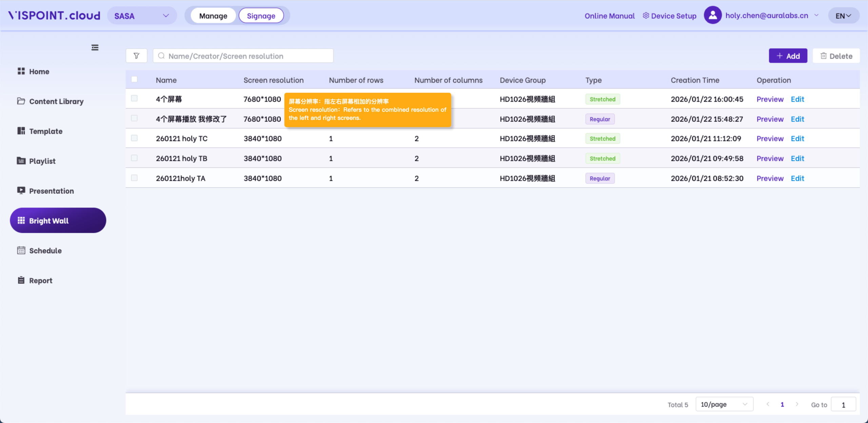This screenshot has height=423, width=868.
Task: Click the Add button
Action: coord(788,56)
